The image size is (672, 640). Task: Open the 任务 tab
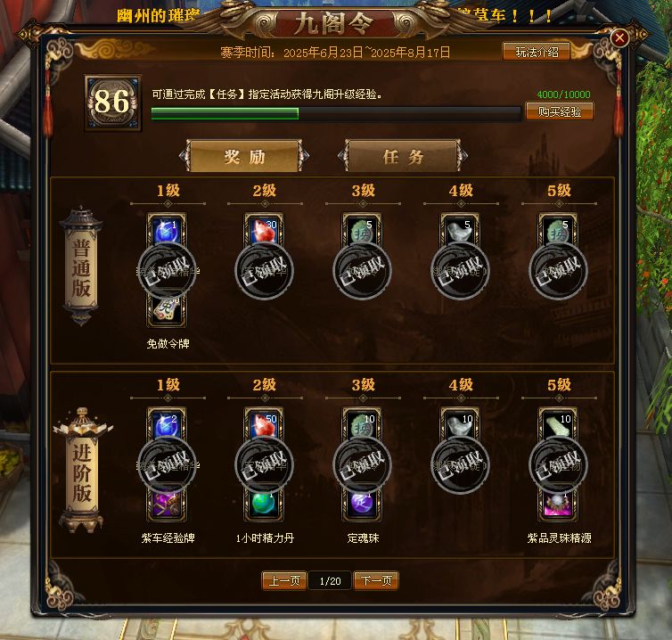click(403, 156)
